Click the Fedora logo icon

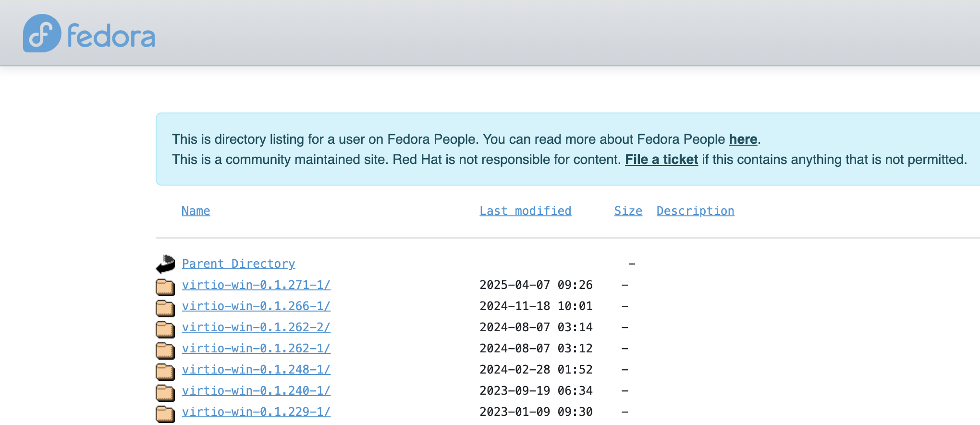tap(42, 33)
